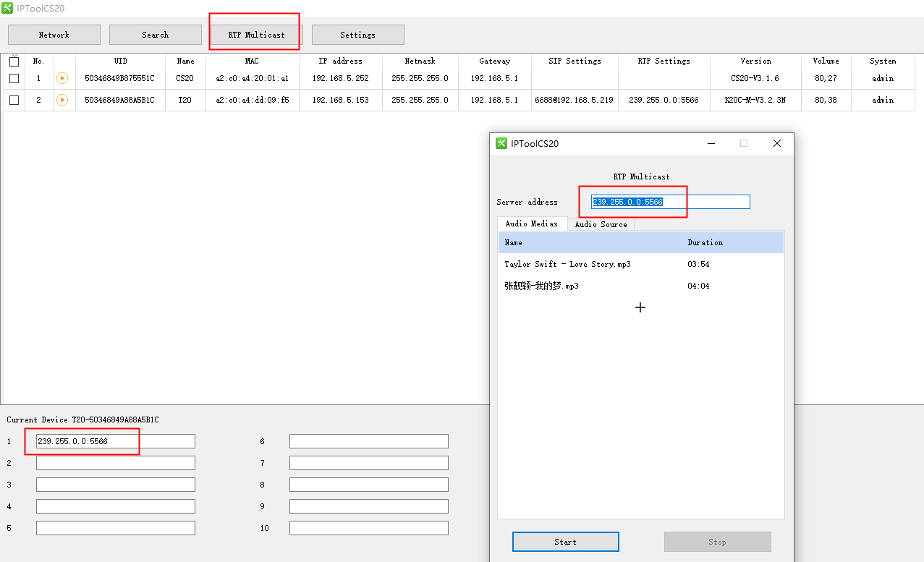Click the IP address column header
924x562 pixels.
(x=340, y=61)
